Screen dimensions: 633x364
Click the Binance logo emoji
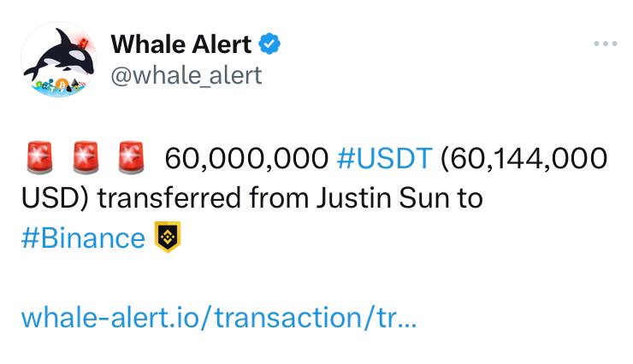pos(167,237)
